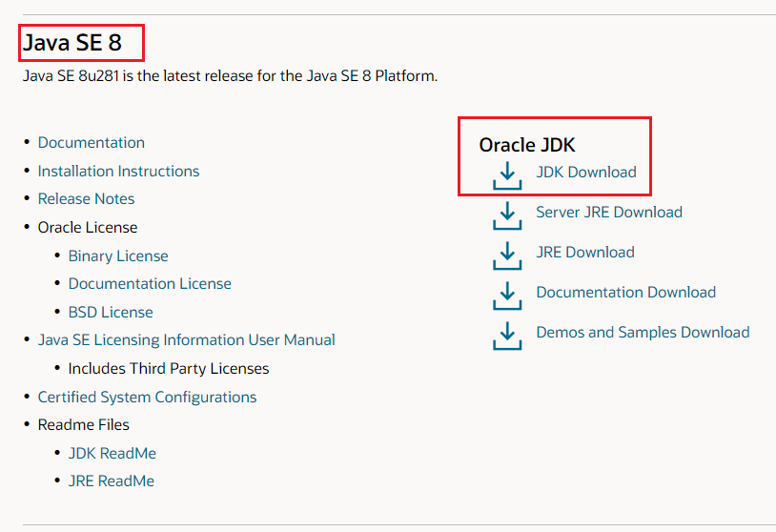This screenshot has width=776, height=532.
Task: Open the Certified System Configurations link
Action: point(148,398)
